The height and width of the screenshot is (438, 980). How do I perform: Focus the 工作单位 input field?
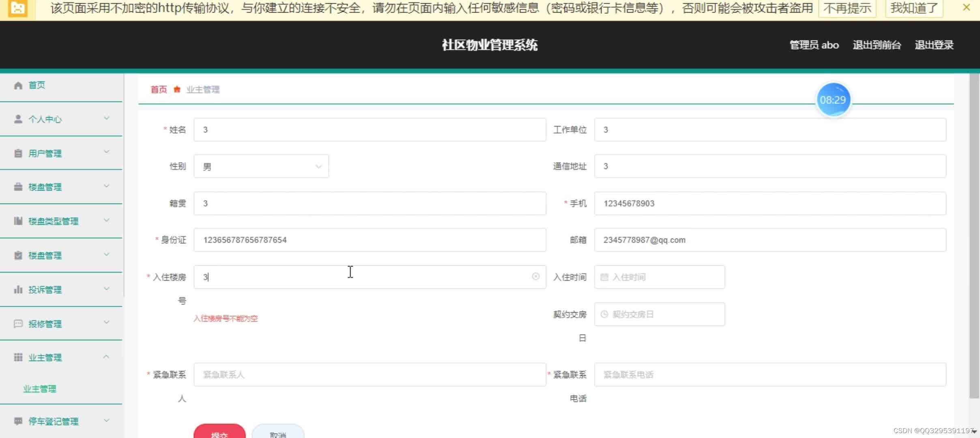coord(770,130)
